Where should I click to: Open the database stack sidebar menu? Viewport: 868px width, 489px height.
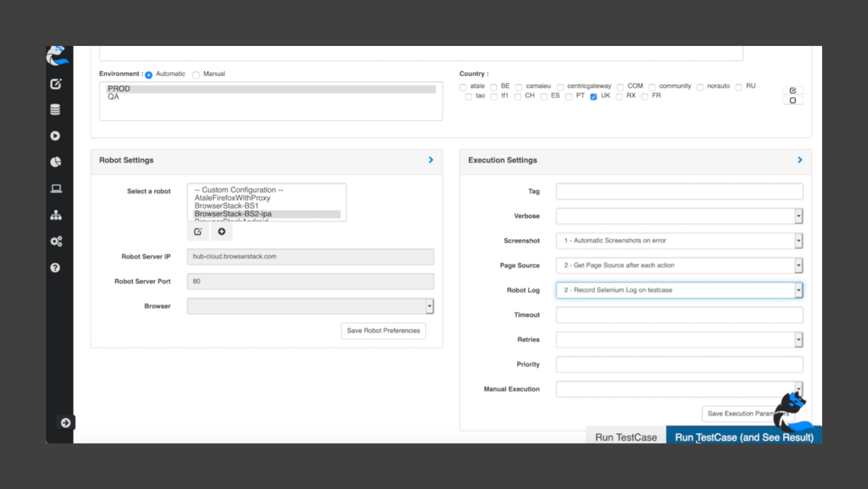click(x=55, y=110)
